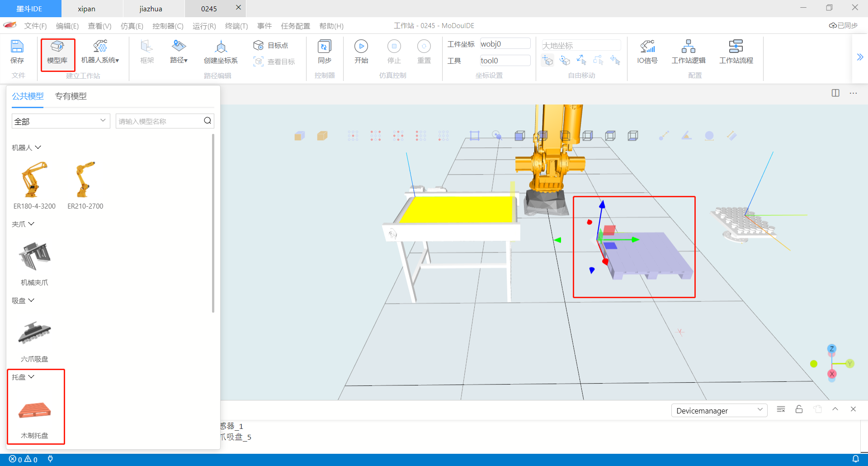
Task: Click the Save (保存) icon
Action: [17, 47]
